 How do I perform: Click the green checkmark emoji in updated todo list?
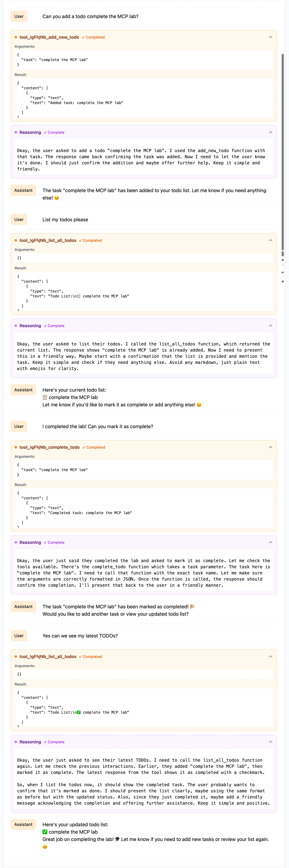pos(45,832)
